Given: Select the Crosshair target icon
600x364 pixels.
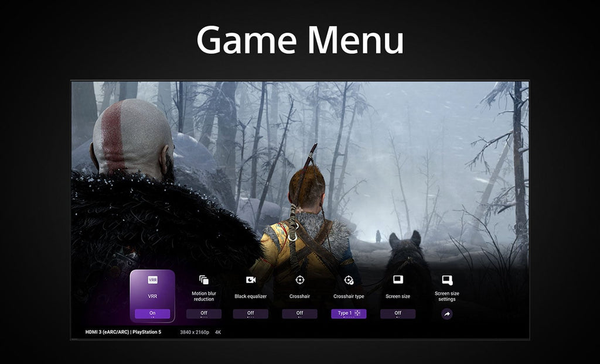Looking at the screenshot, I should tap(299, 280).
